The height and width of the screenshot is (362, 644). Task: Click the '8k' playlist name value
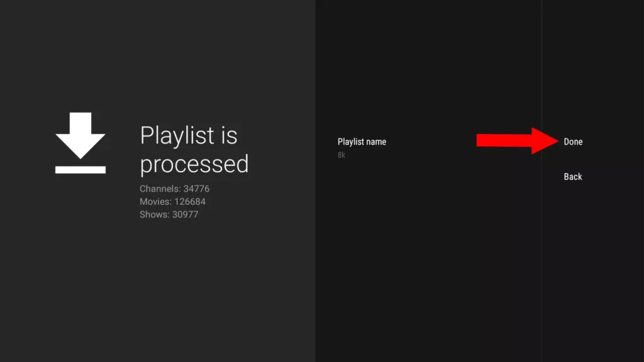341,155
